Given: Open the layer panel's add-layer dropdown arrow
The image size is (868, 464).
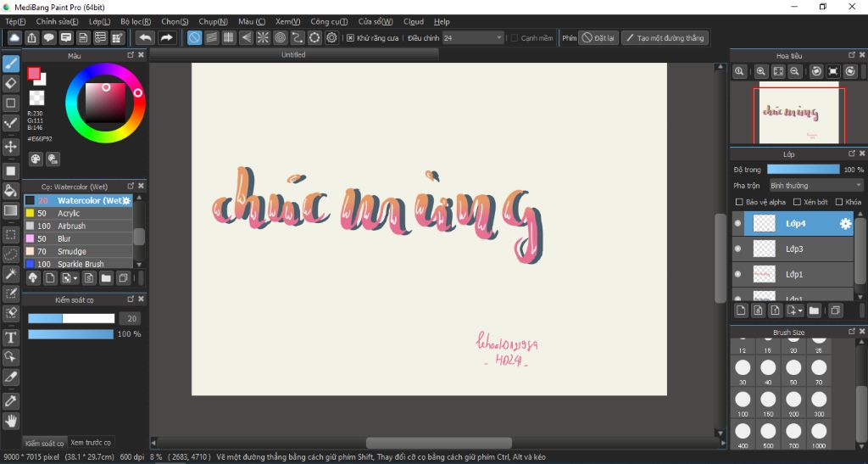Looking at the screenshot, I should click(800, 311).
